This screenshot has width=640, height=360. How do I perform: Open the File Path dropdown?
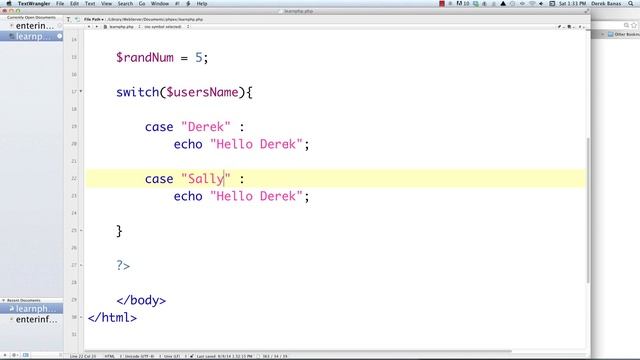coord(94,19)
